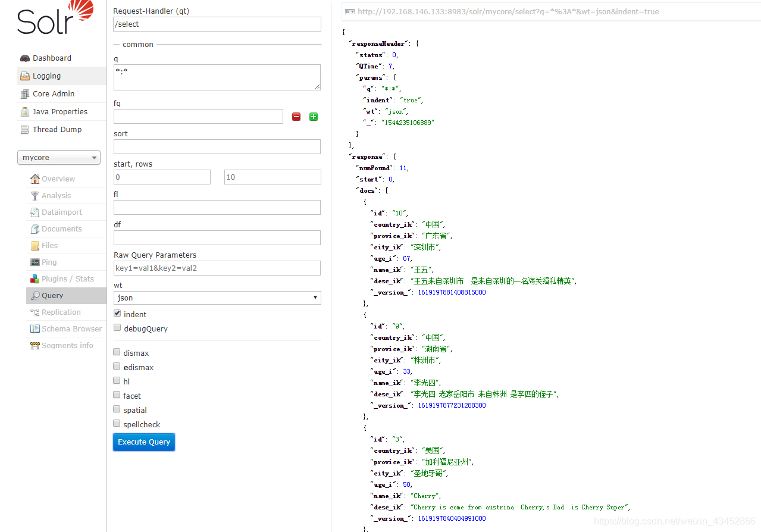This screenshot has width=761, height=532.
Task: Open the Thread Dump menu item
Action: [x=61, y=130]
